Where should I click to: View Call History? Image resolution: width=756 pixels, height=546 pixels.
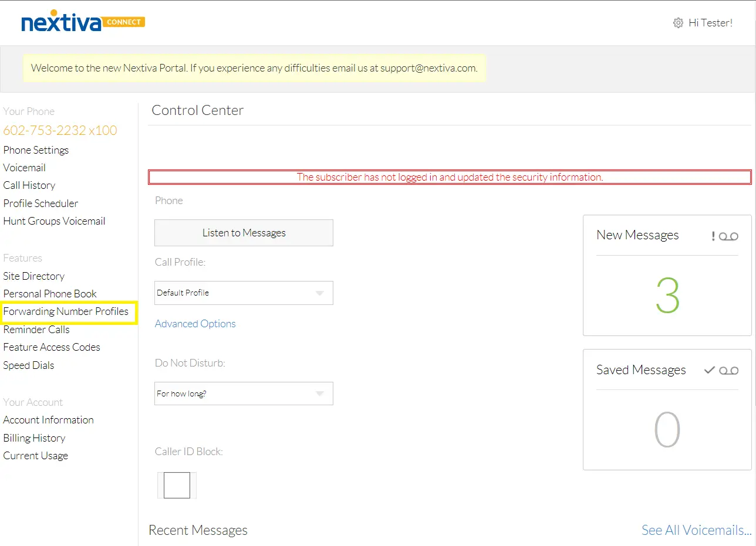[29, 185]
